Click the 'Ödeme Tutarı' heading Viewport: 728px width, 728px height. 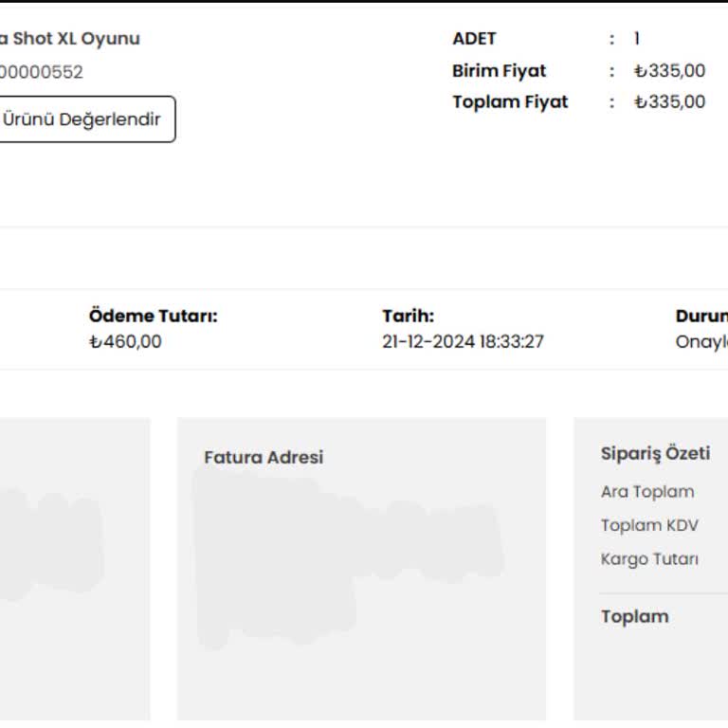click(x=153, y=317)
